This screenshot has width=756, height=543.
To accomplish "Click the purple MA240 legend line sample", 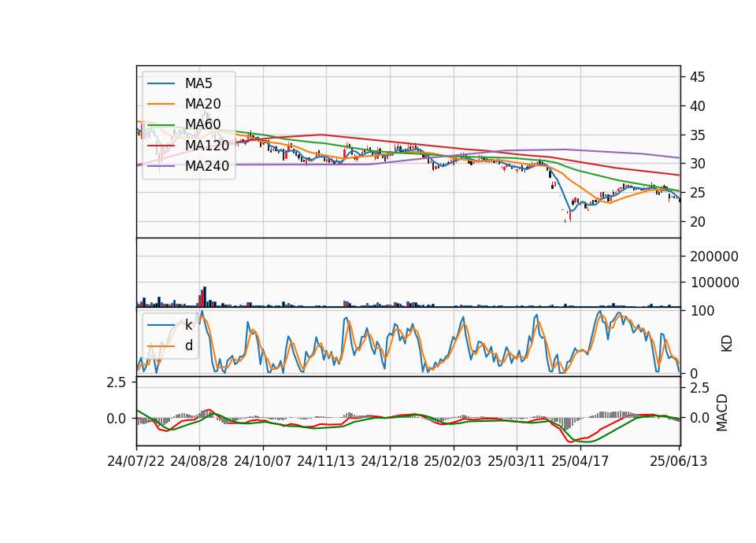I will click(161, 166).
